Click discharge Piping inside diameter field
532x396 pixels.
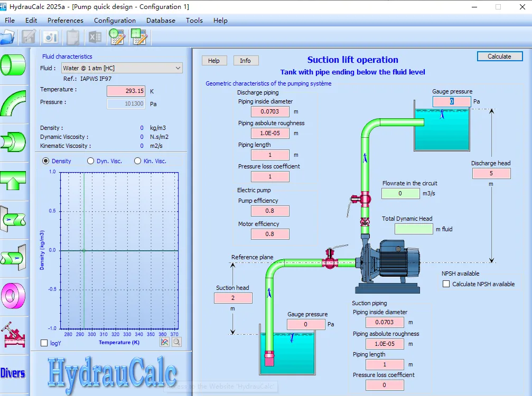coord(270,111)
